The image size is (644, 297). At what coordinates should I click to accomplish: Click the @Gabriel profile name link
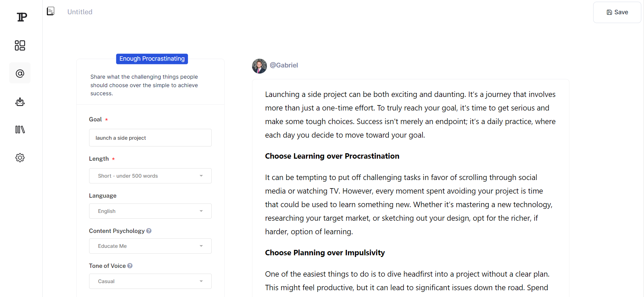point(284,65)
